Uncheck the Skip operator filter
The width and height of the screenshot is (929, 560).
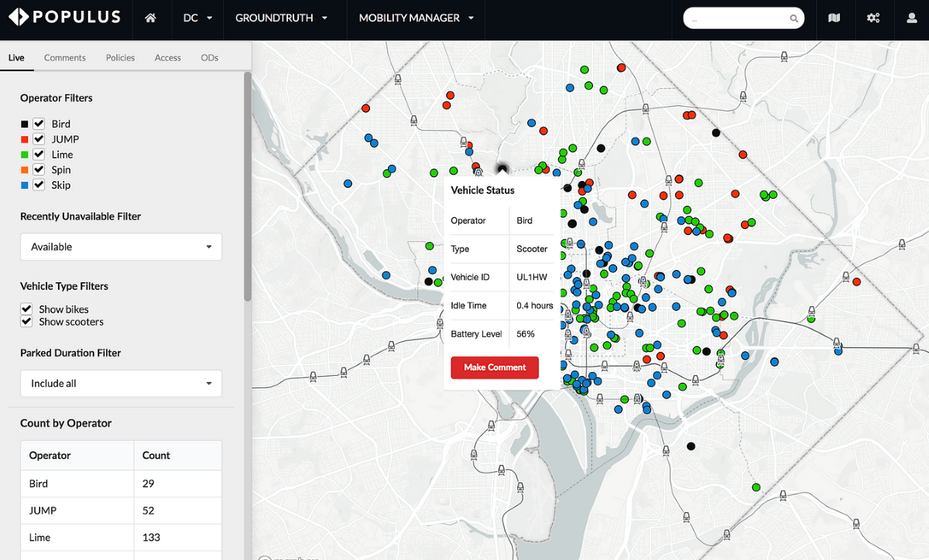pos(39,185)
